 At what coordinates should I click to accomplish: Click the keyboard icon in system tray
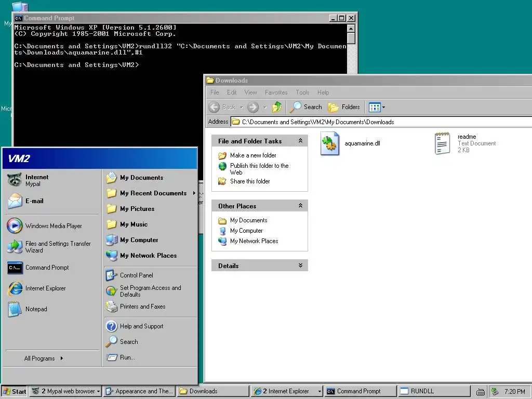480,392
